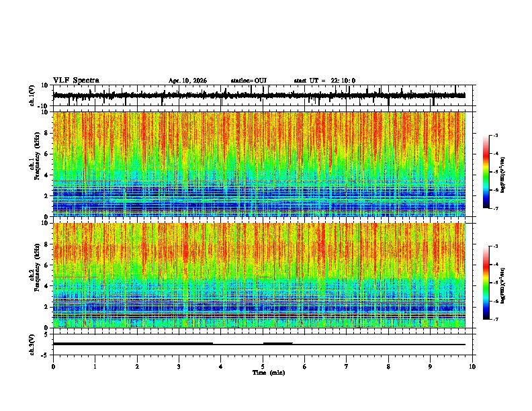This screenshot has height=411, width=532.
Task: Click the "5" tick on the ch.3(V) axis
Action: [x=47, y=334]
